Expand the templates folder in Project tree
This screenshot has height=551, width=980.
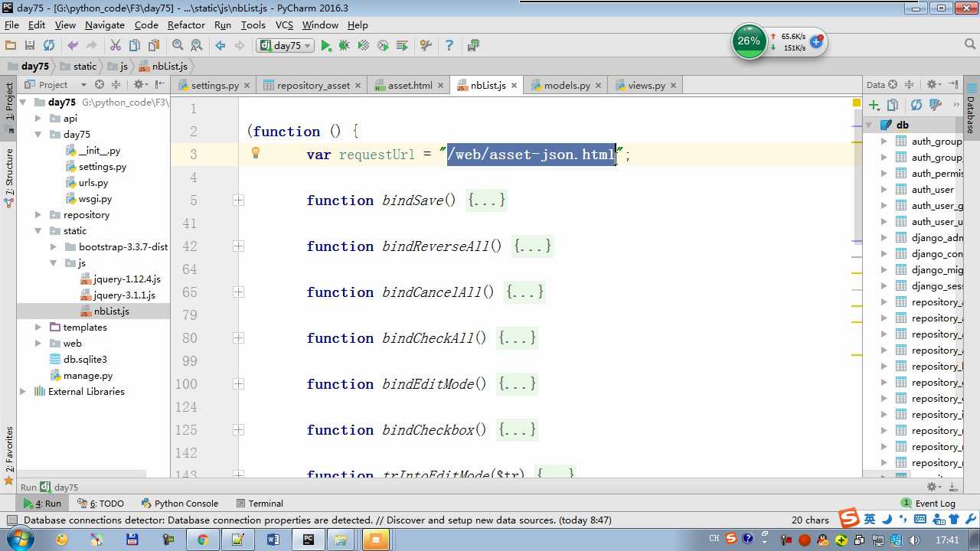[38, 328]
